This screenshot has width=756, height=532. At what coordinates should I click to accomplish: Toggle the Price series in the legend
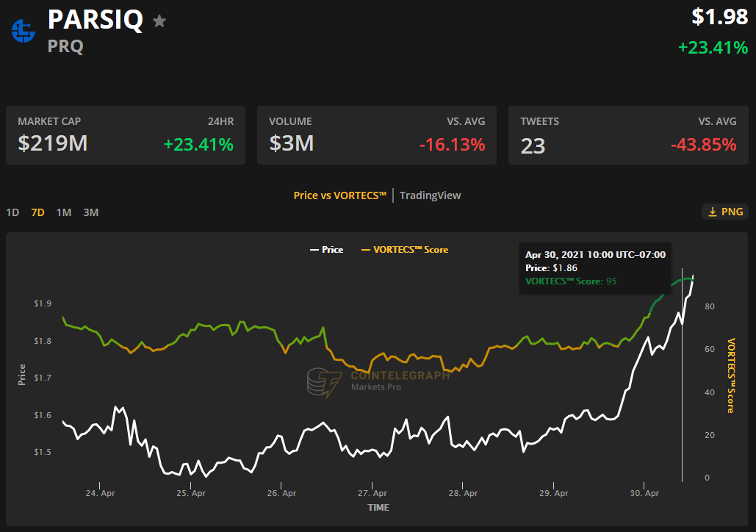tap(326, 250)
